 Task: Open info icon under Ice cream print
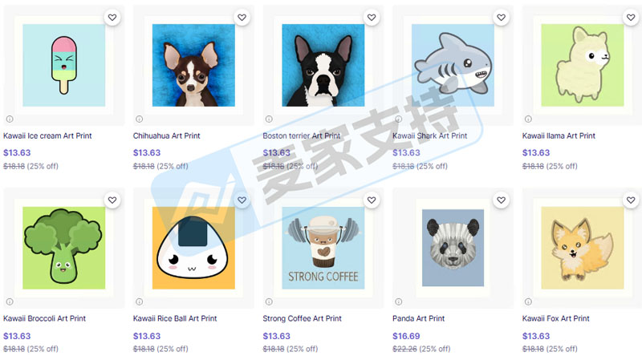pos(10,119)
